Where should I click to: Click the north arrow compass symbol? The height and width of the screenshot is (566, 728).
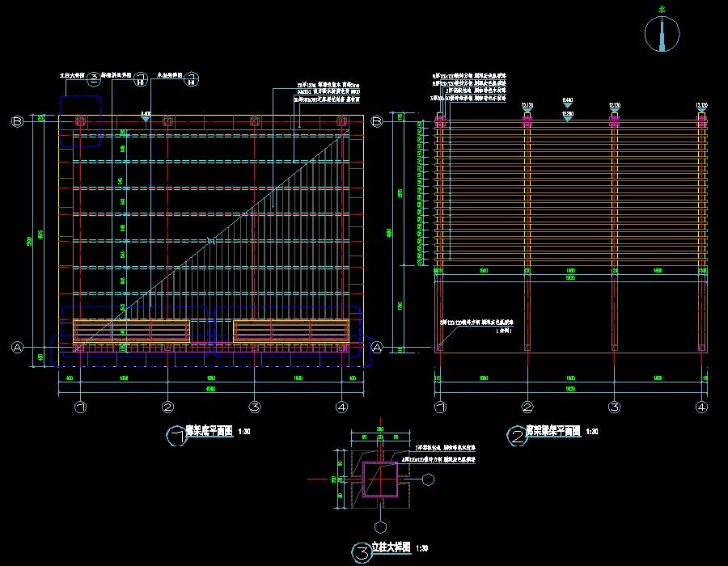(662, 34)
